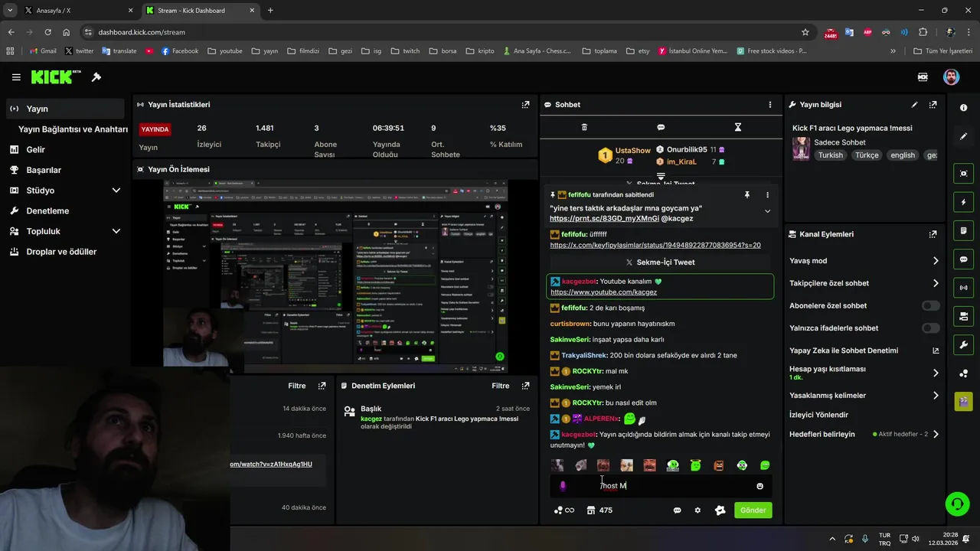Viewport: 980px width, 551px height.
Task: Expand the Yavaş mod options
Action: pyautogui.click(x=936, y=261)
